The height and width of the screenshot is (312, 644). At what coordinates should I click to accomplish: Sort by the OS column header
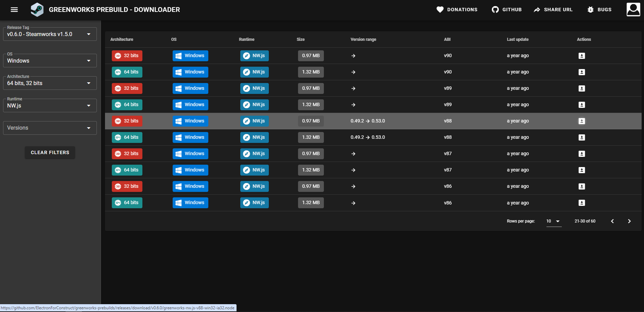(174, 39)
